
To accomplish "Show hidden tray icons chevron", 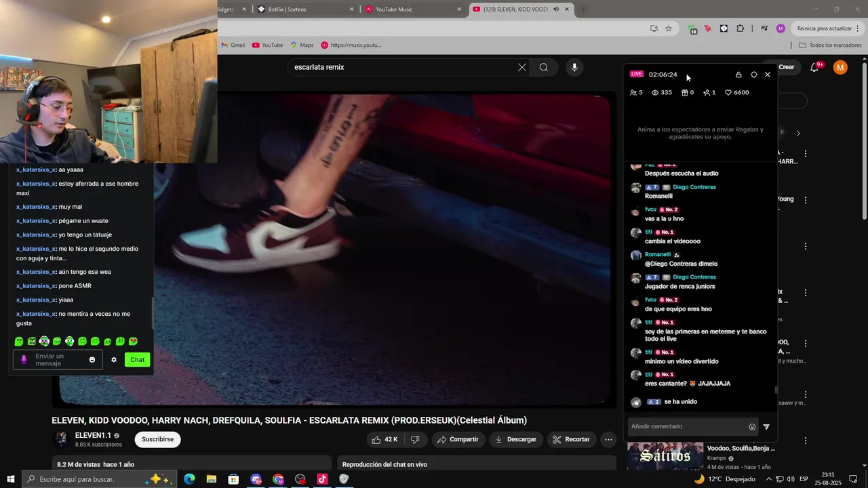I will (769, 479).
